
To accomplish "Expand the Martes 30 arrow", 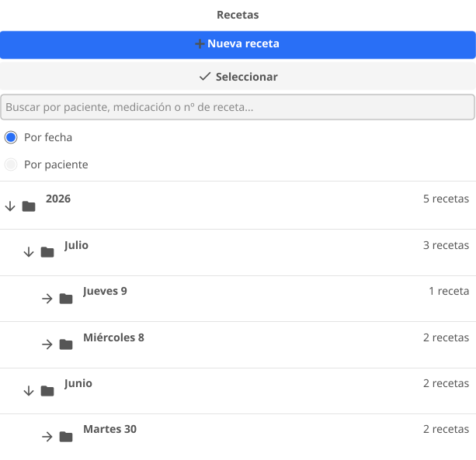I will (47, 437).
